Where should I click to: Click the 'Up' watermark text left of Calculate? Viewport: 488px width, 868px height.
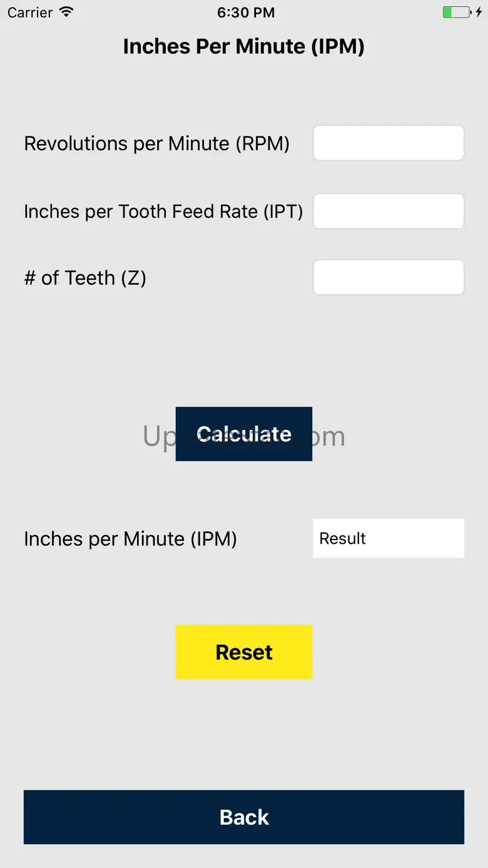pyautogui.click(x=158, y=436)
